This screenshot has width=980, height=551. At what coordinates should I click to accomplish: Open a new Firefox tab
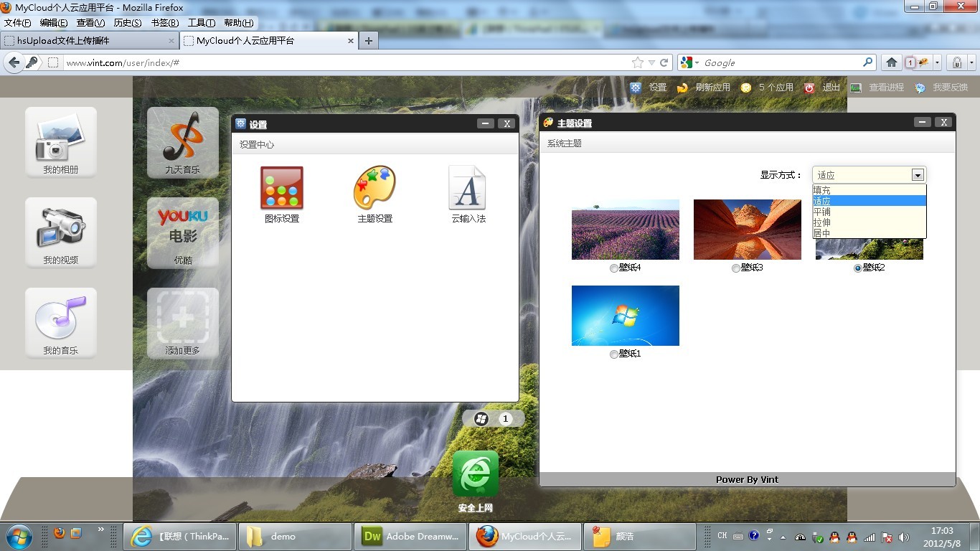point(368,41)
